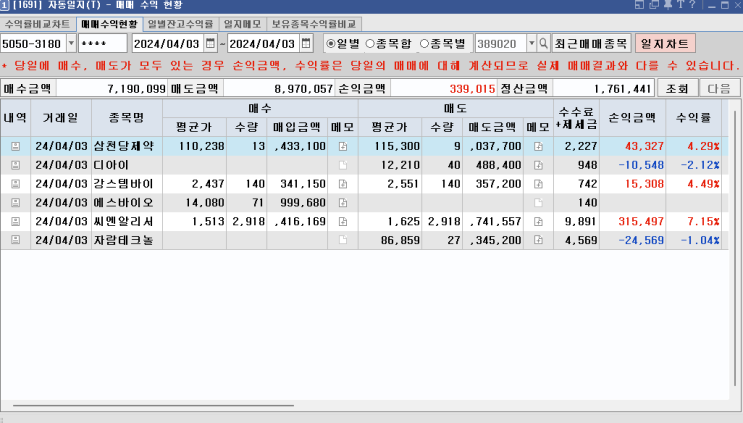Click the 수익률 column header
The height and width of the screenshot is (423, 743).
(693, 117)
